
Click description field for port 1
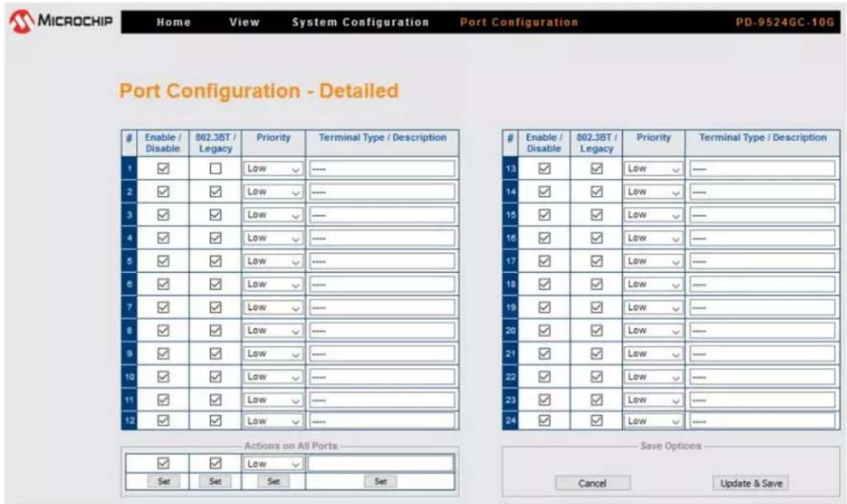(382, 169)
